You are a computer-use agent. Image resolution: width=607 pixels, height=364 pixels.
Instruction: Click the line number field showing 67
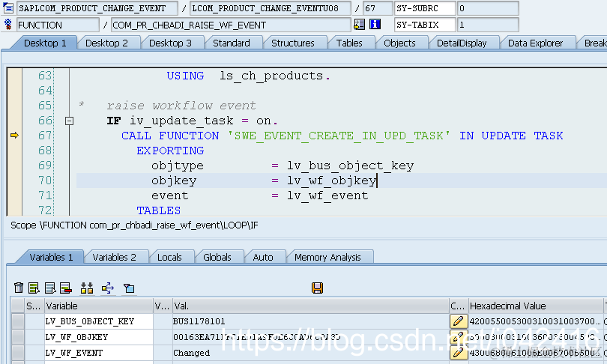click(378, 8)
